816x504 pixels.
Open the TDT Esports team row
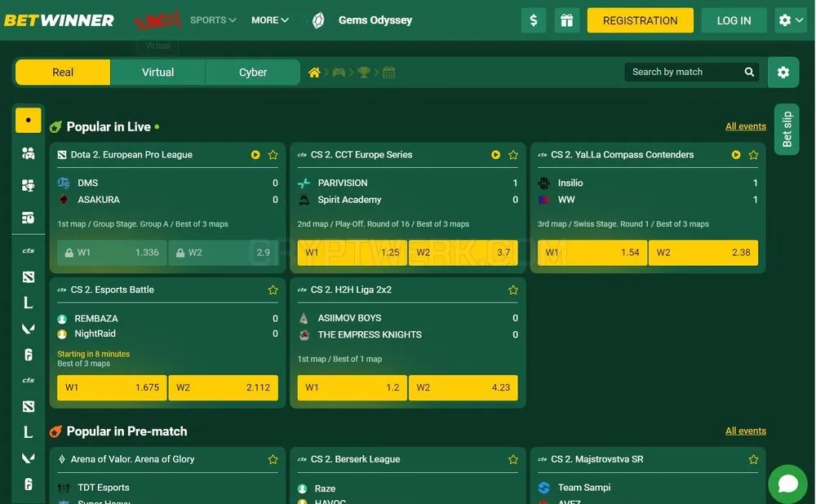[167, 488]
